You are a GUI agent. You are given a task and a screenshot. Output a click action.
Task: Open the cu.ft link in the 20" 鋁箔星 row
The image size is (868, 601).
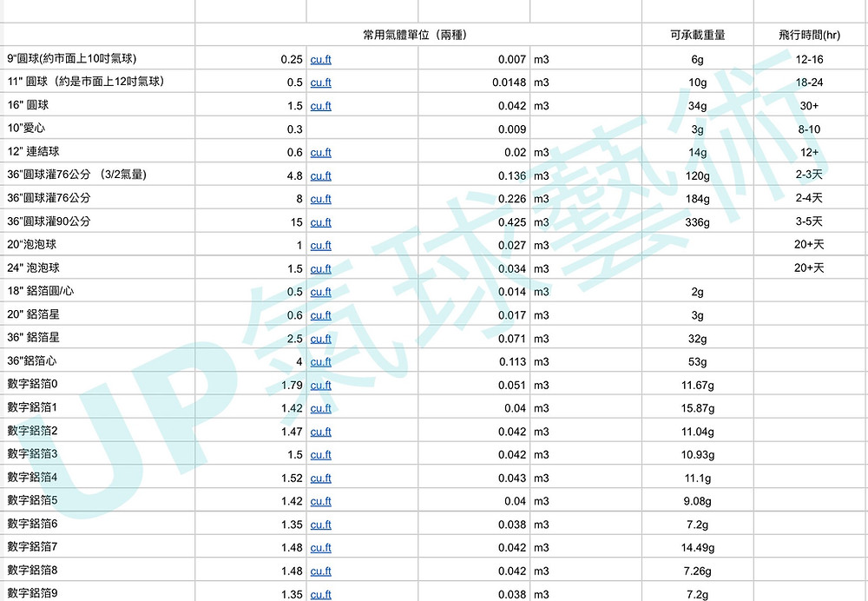(320, 315)
